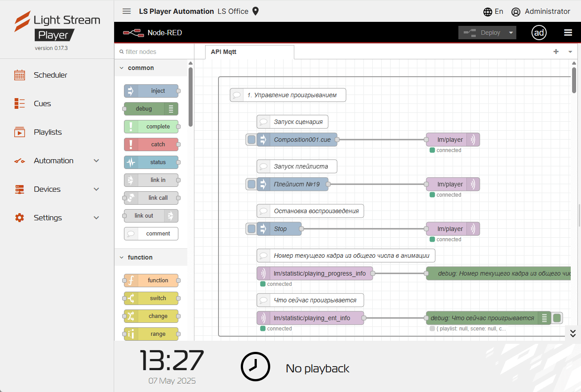The width and height of the screenshot is (581, 392).
Task: Add a new flow tab with plus
Action: point(556,52)
